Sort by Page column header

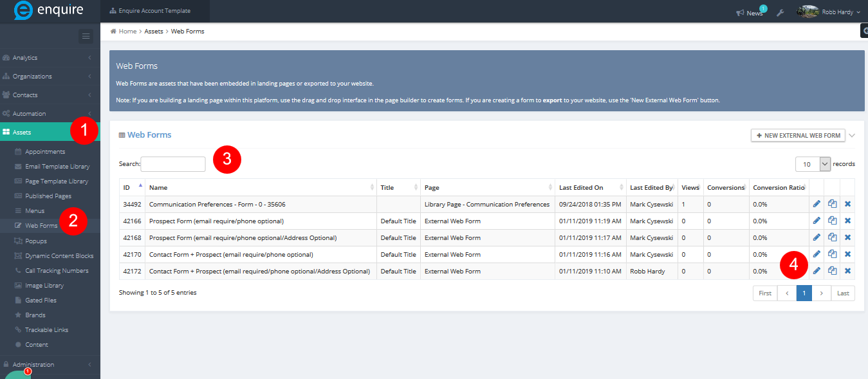(x=488, y=187)
